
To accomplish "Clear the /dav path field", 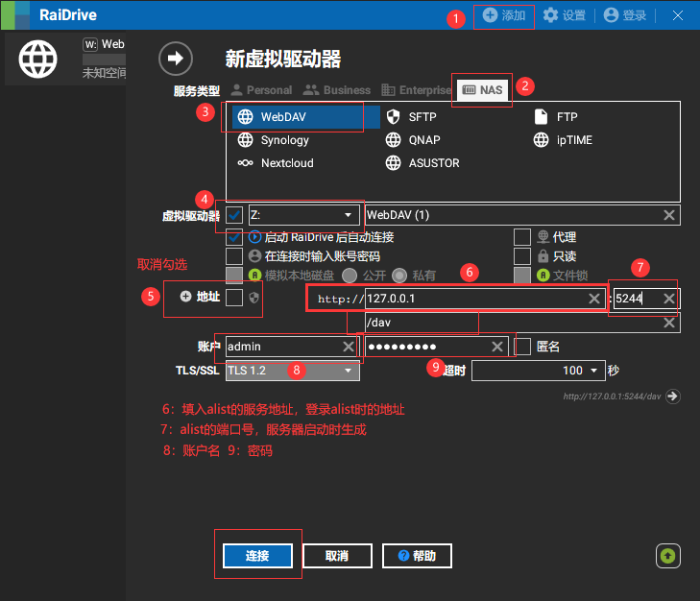I will 668,323.
